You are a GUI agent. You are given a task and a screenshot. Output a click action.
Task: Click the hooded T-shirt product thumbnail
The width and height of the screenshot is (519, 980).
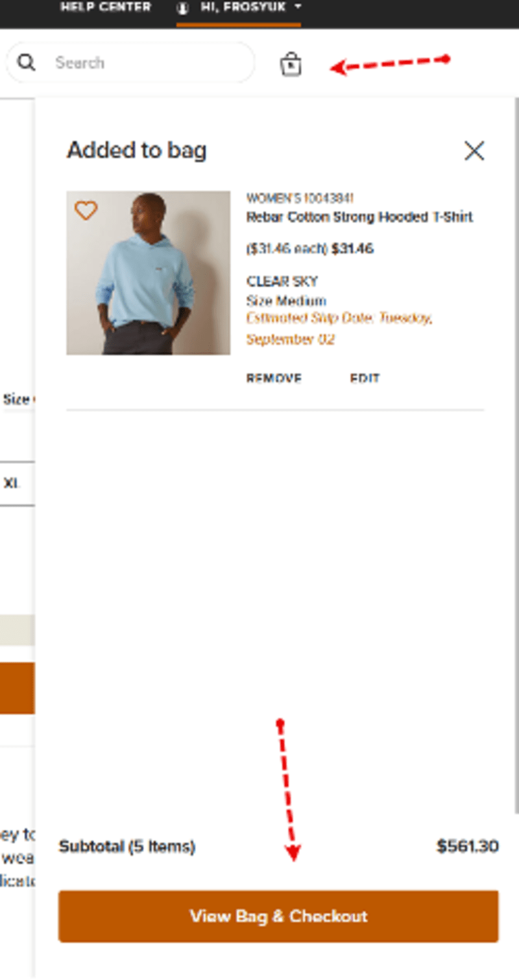149,273
